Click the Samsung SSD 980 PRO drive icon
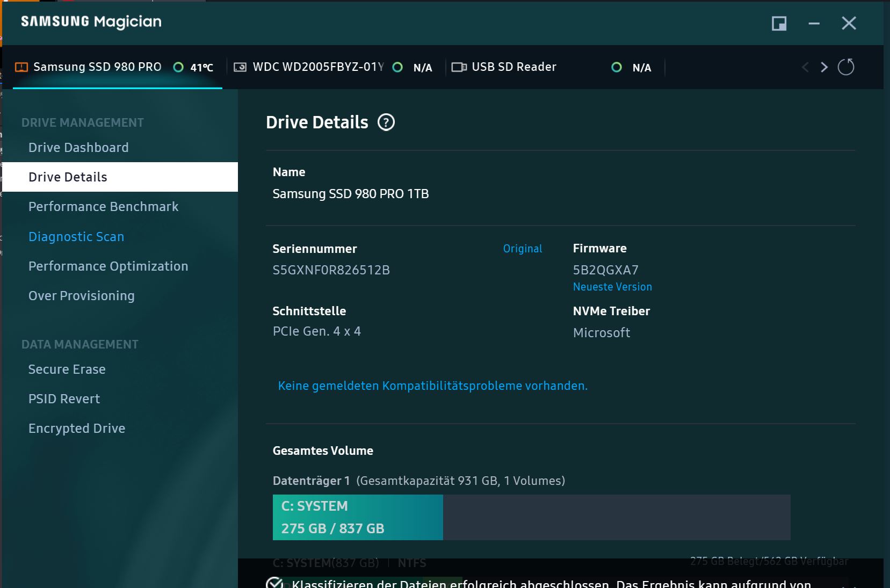Image resolution: width=890 pixels, height=588 pixels. 21,67
